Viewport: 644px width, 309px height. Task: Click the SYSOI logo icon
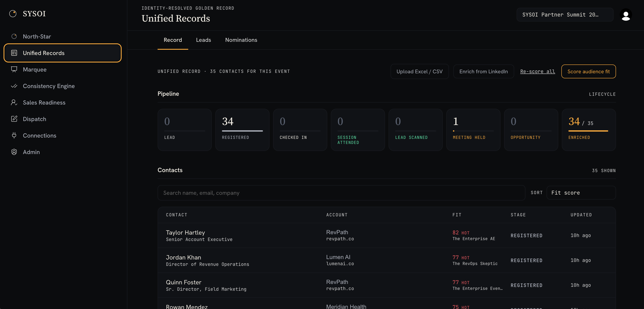13,13
